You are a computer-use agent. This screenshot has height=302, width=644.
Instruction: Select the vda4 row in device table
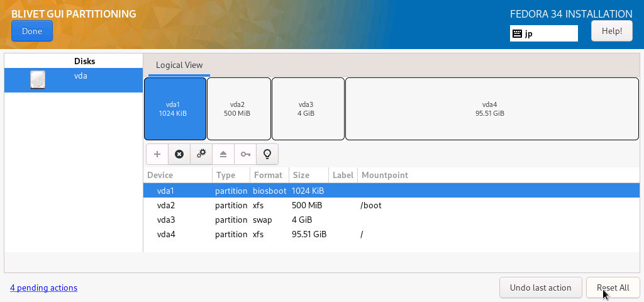(x=391, y=234)
